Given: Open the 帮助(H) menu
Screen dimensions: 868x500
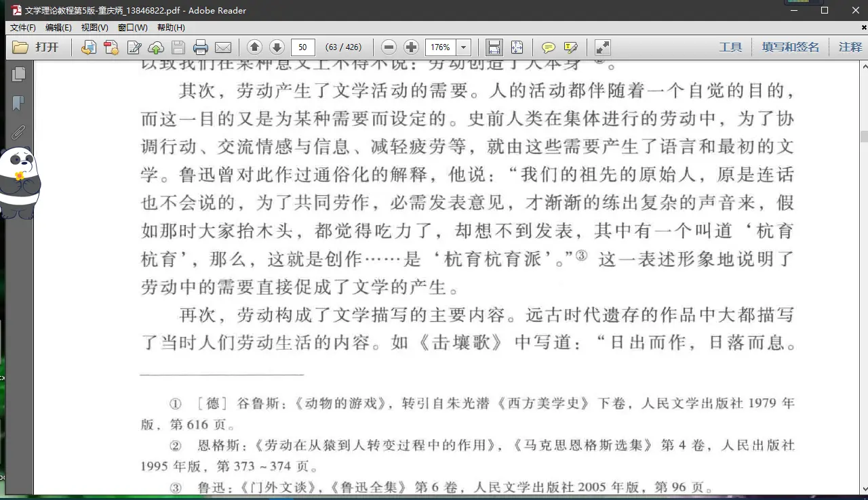Looking at the screenshot, I should coord(171,28).
